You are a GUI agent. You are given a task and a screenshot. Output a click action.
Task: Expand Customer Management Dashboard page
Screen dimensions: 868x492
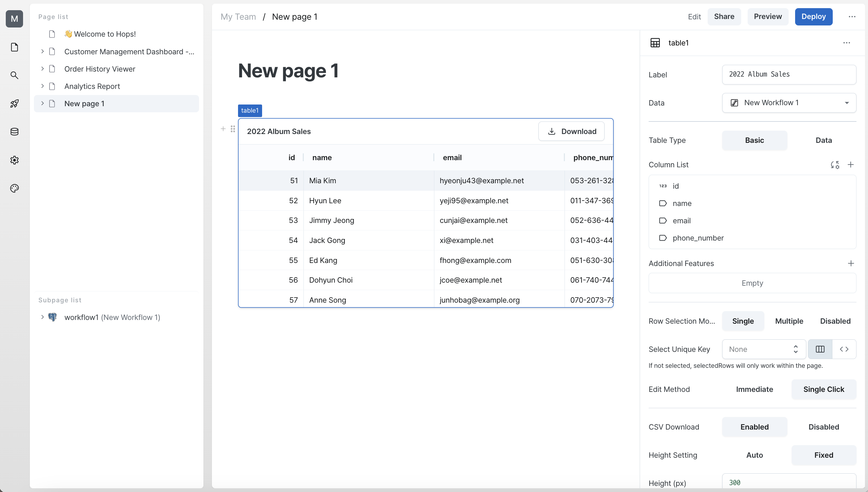pos(42,51)
